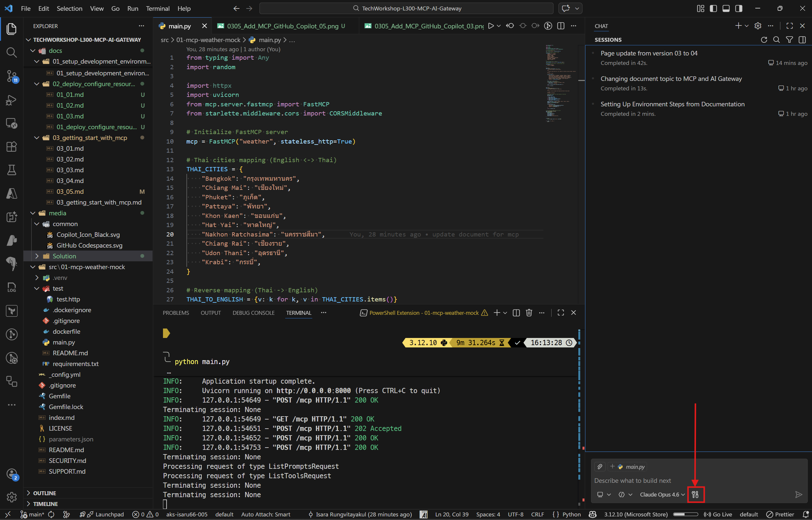The image size is (812, 520).
Task: Expand the OUTLINE section
Action: pos(88,493)
